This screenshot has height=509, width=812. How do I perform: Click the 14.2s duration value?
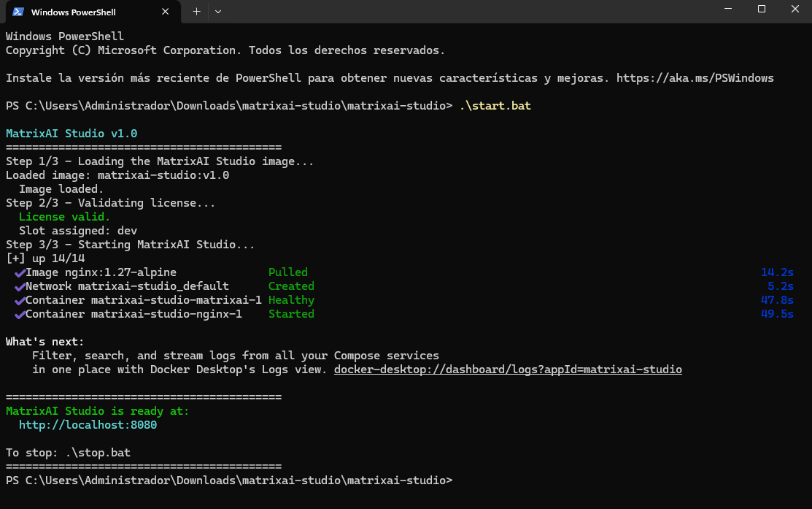777,272
